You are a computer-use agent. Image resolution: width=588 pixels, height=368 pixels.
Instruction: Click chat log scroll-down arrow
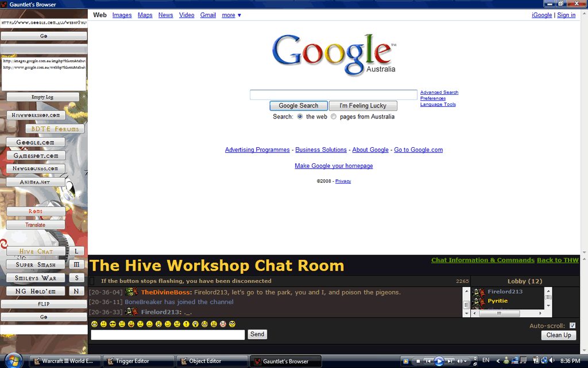[466, 313]
